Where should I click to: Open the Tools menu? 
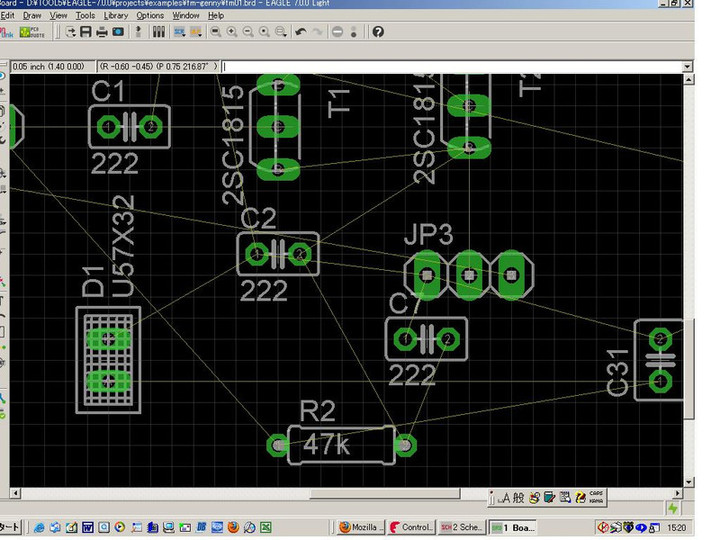coord(85,16)
